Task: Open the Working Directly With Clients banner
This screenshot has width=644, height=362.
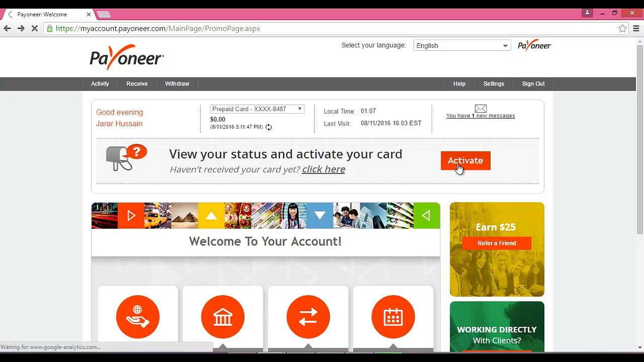Action: click(x=497, y=327)
